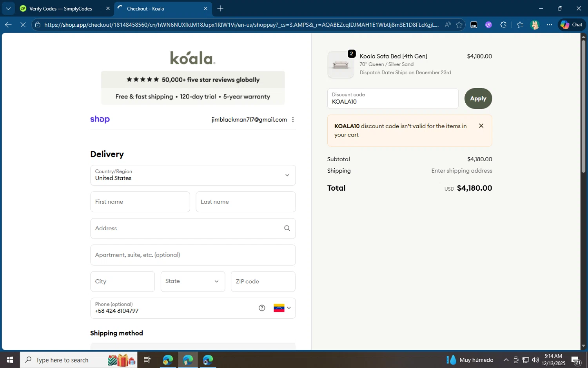This screenshot has width=588, height=368.
Task: View site information lock icon
Action: tap(38, 25)
